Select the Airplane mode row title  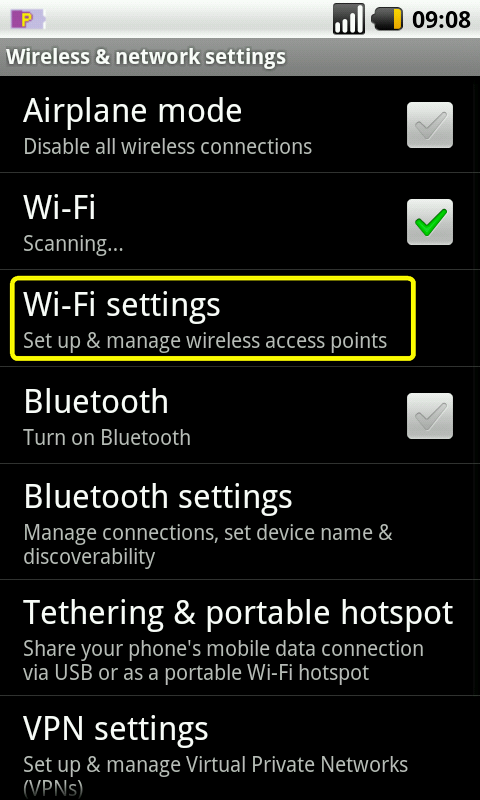pos(133,111)
